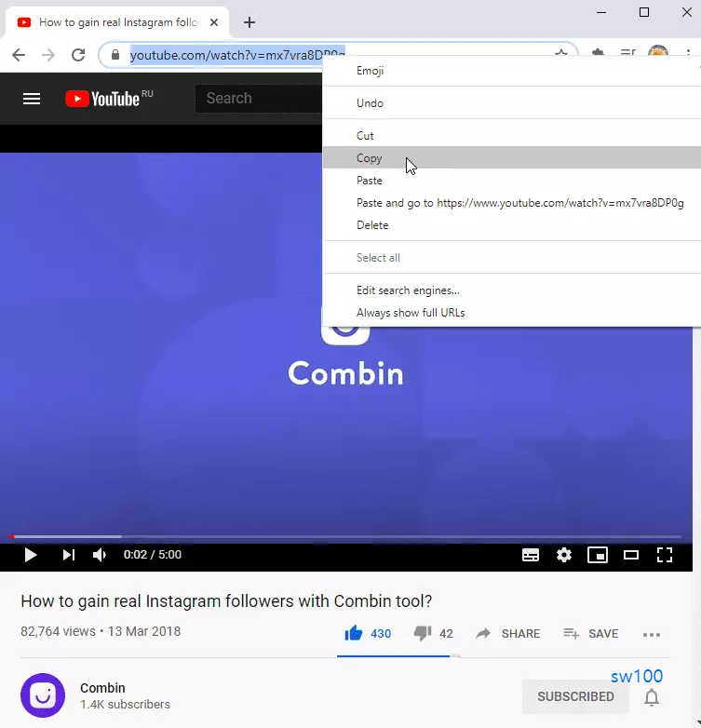Like the video with thumbs up
Image resolution: width=701 pixels, height=728 pixels.
click(353, 633)
